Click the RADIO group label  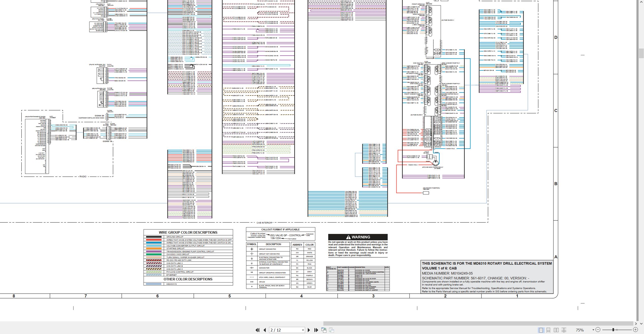[x=83, y=177]
